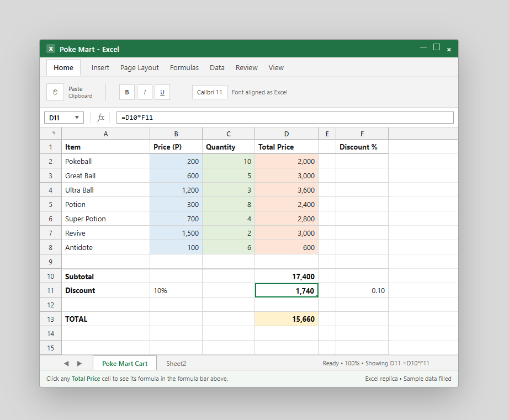Open the Calibri 11 font selector
This screenshot has width=509, height=420.
click(210, 92)
